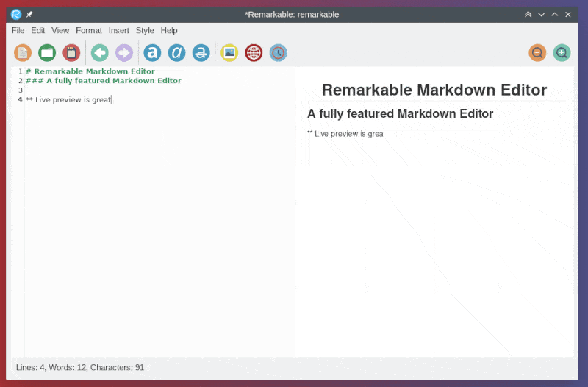Image resolution: width=588 pixels, height=387 pixels.
Task: Open the Insert menu
Action: [x=118, y=30]
